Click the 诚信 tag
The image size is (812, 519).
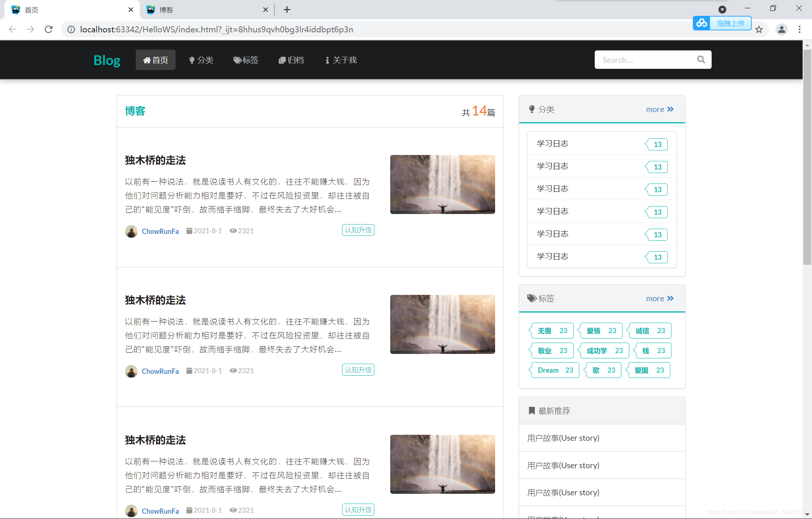(x=649, y=331)
